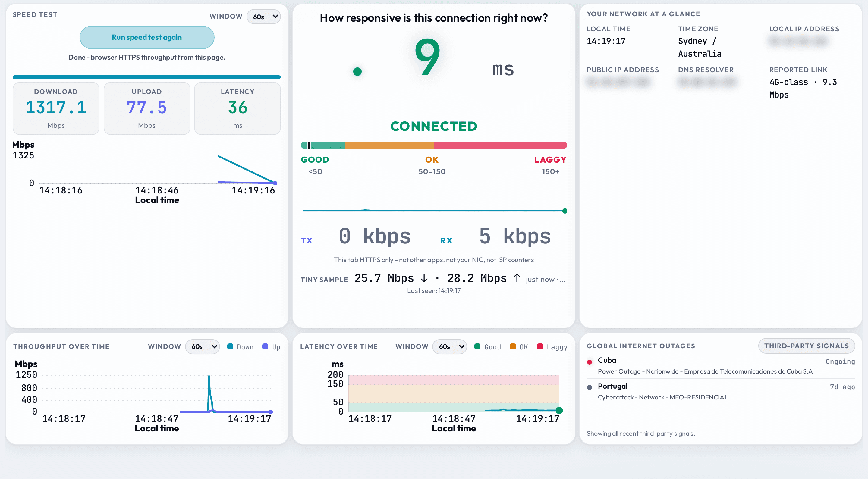
Task: Click the Sydney / Australia time zone value
Action: (700, 47)
